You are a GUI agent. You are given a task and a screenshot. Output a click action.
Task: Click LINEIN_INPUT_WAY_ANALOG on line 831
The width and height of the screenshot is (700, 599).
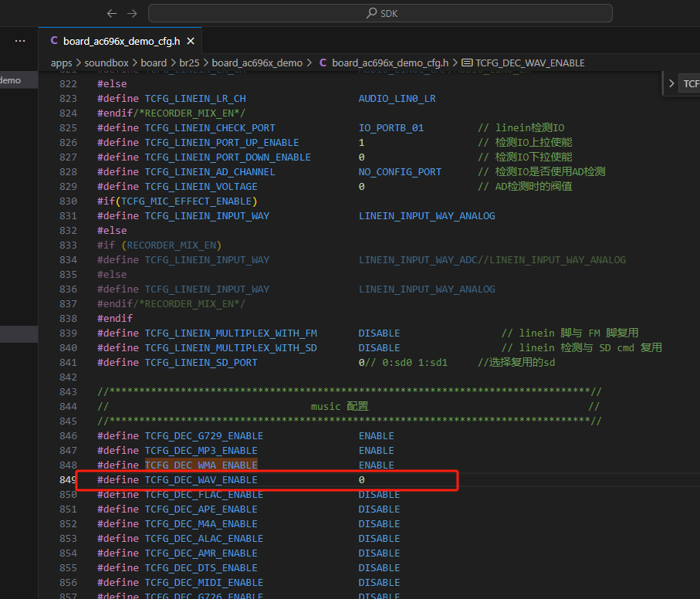coord(427,216)
